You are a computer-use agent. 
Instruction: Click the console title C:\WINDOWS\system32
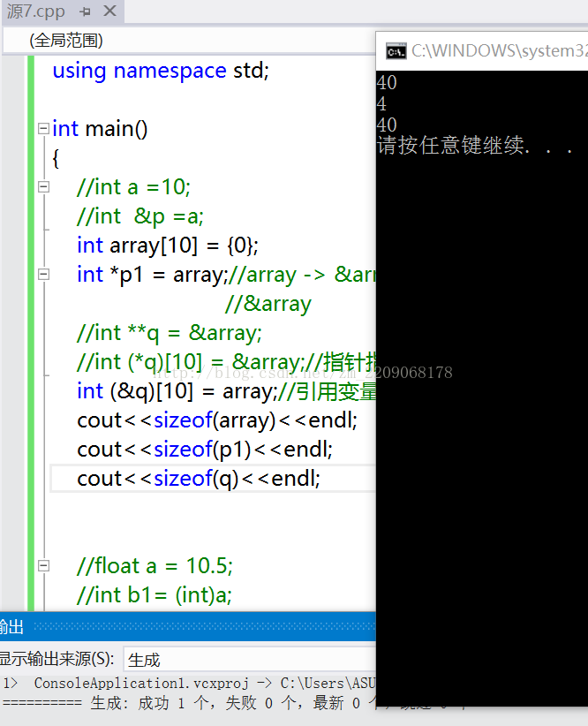(499, 50)
